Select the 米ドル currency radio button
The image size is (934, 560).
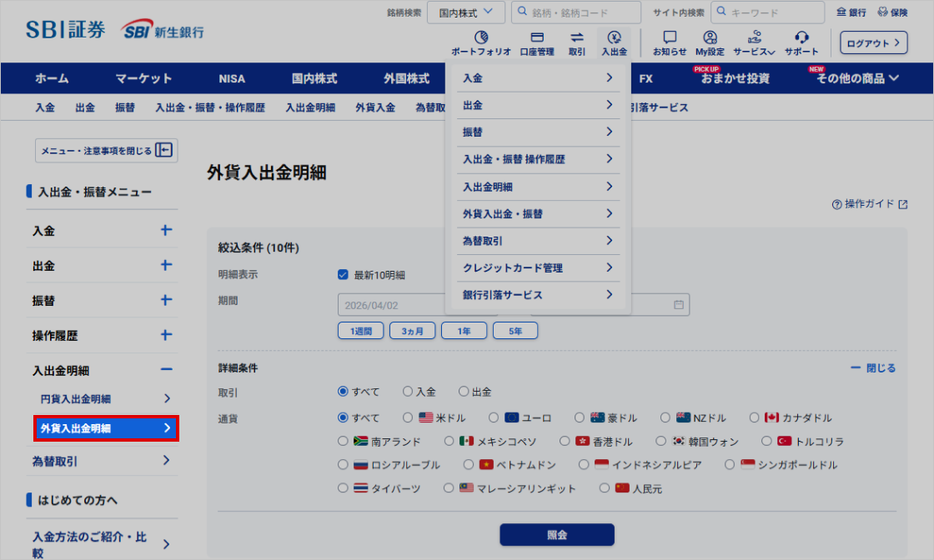408,417
